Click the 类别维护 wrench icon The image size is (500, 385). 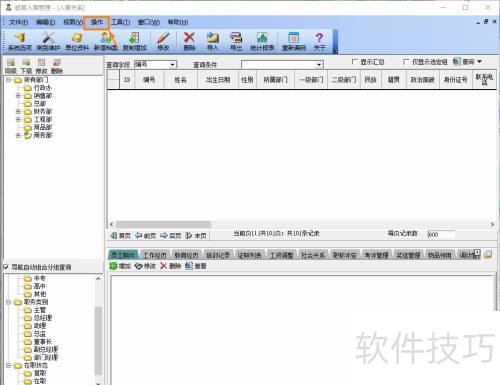tap(48, 41)
